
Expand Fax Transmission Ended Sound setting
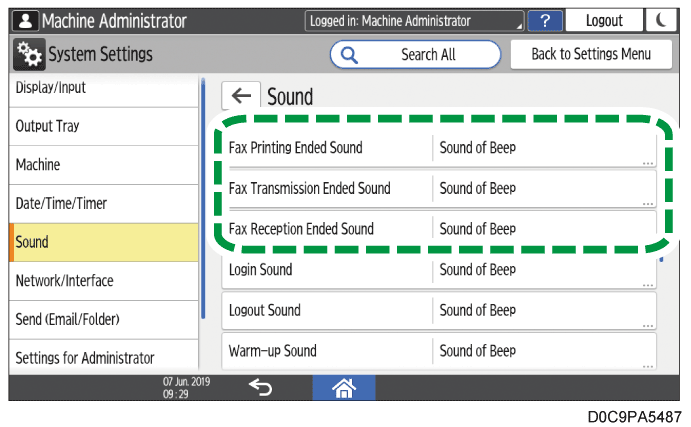pos(439,188)
